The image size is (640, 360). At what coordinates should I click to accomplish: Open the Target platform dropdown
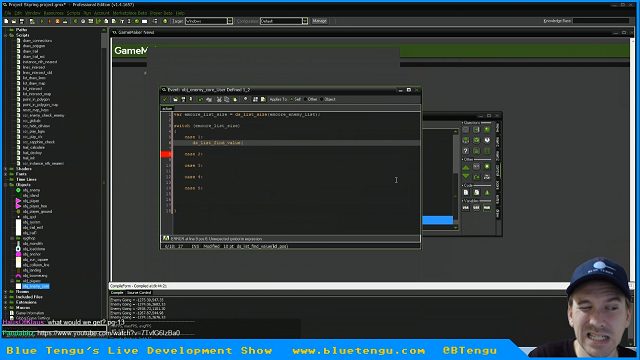[x=230, y=21]
